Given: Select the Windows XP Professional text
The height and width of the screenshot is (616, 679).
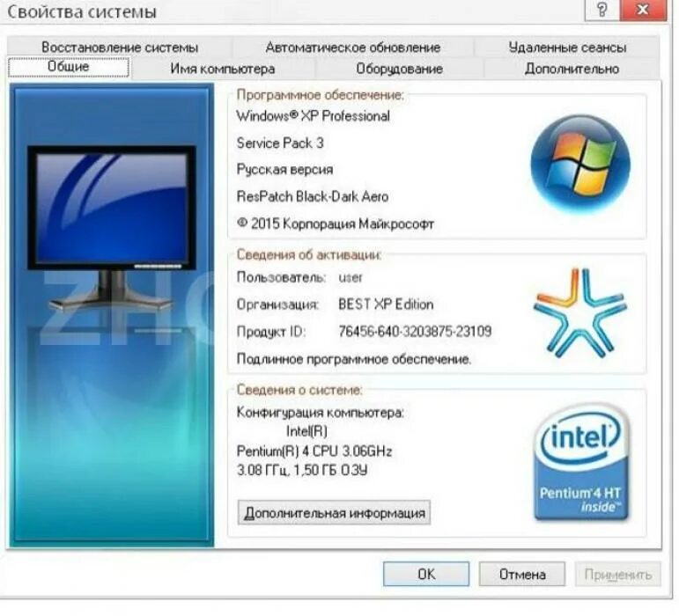Looking at the screenshot, I should (x=314, y=116).
